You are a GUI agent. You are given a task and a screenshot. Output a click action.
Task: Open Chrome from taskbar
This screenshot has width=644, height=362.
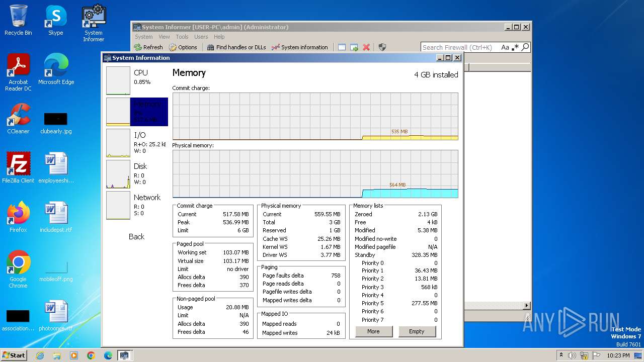(x=91, y=355)
